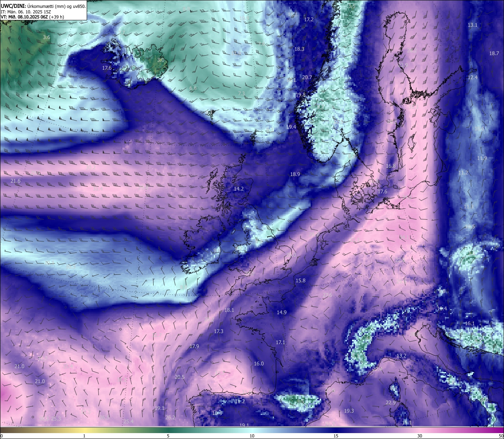Click the 21.6 value label

(15, 181)
